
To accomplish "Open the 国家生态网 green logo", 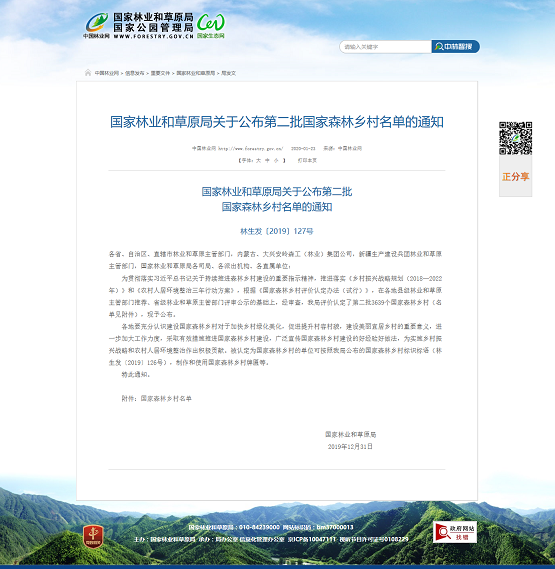I will 211,25.
